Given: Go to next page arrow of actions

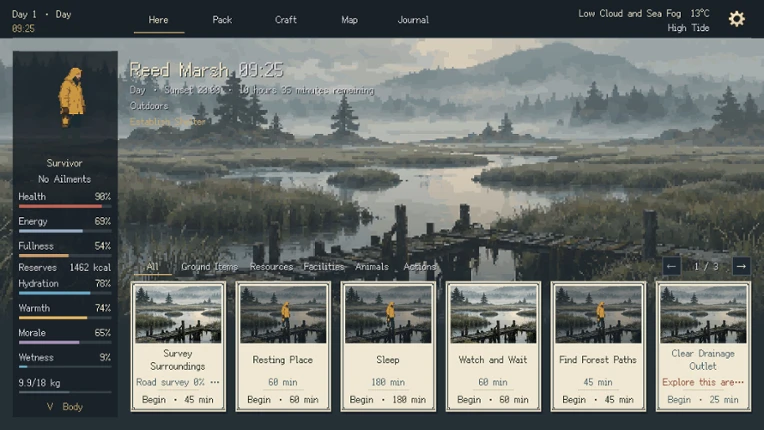Looking at the screenshot, I should [x=741, y=266].
